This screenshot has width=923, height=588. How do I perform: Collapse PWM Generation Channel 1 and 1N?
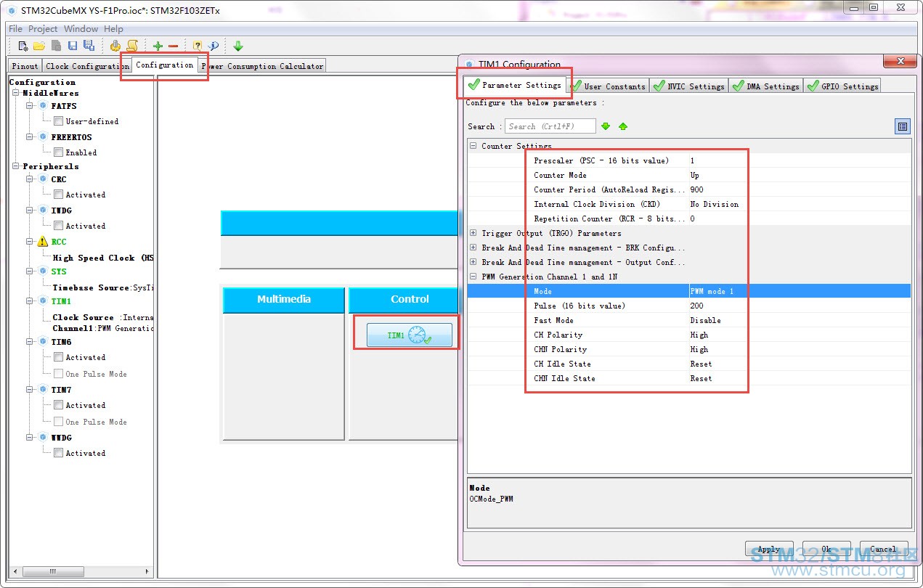(x=473, y=277)
